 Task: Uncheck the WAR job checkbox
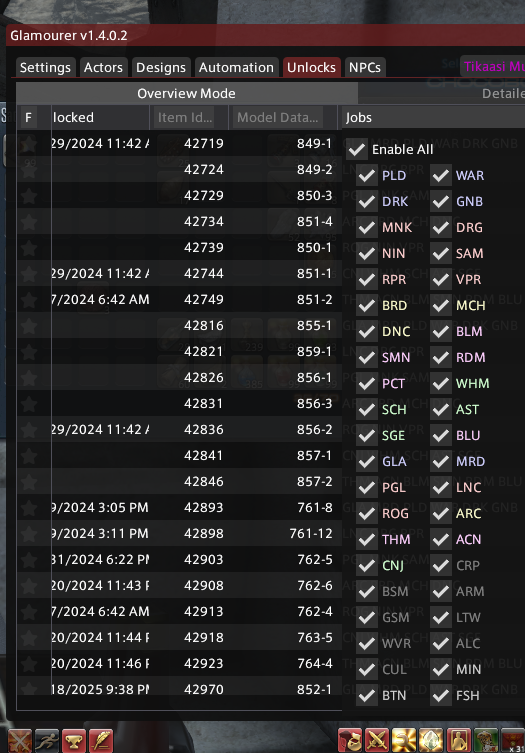point(441,175)
